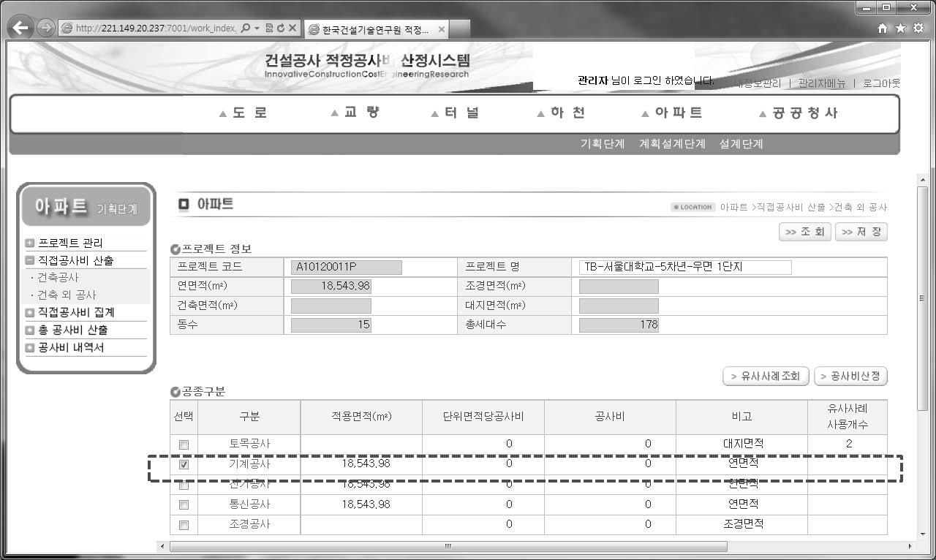
Task: Open the address bar search magnifier
Action: (246, 28)
